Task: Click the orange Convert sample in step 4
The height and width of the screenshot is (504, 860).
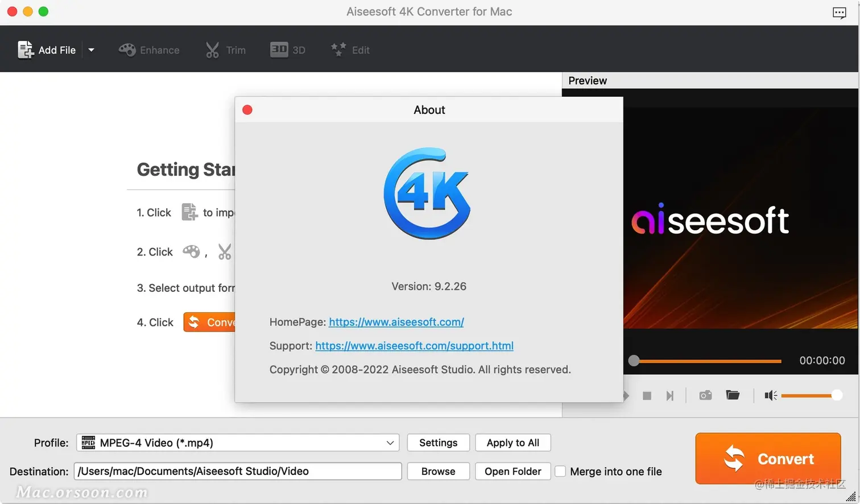Action: pos(209,322)
